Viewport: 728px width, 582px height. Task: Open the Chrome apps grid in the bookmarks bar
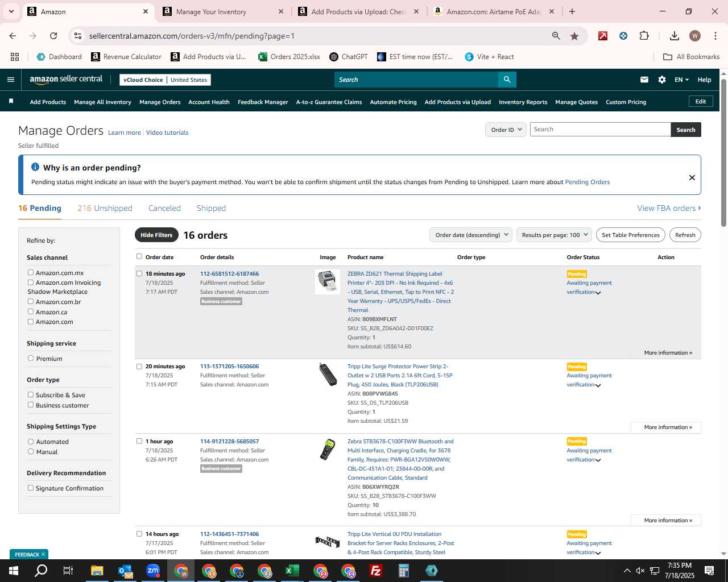coord(15,57)
